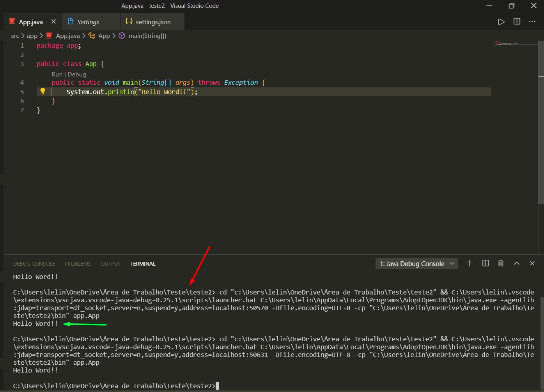The height and width of the screenshot is (392, 544).
Task: Click the first 'Hello Word!!' terminal output
Action: tap(35, 277)
